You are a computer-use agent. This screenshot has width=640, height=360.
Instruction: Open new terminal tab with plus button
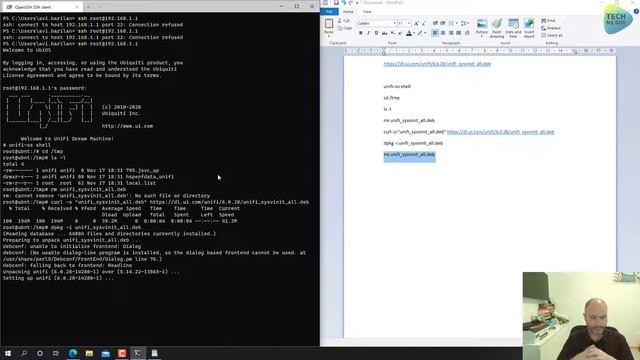tap(87, 7)
